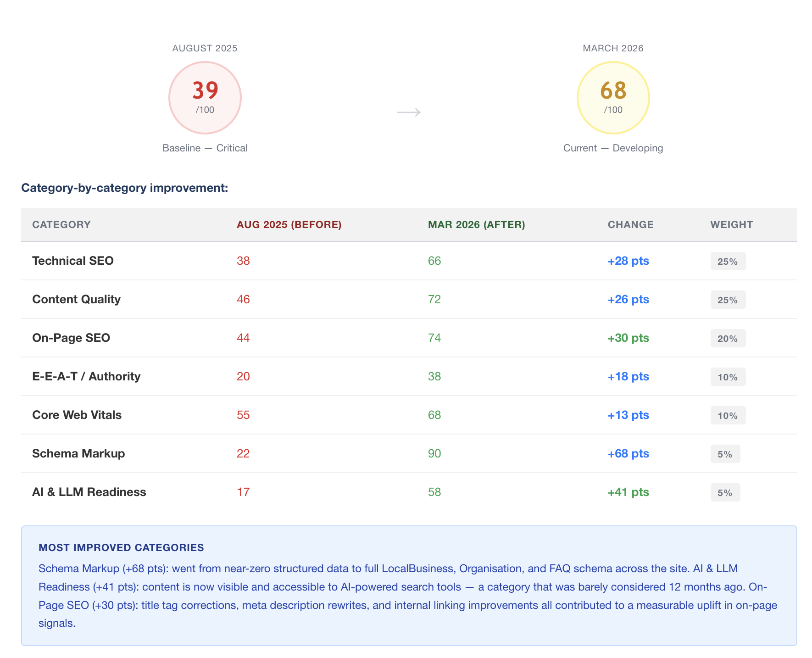
Task: Click the 10% weight badge for Core Web Vitals
Action: [x=728, y=415]
